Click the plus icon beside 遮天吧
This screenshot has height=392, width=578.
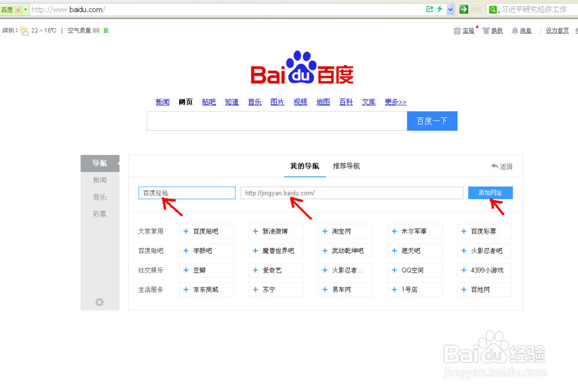click(394, 251)
